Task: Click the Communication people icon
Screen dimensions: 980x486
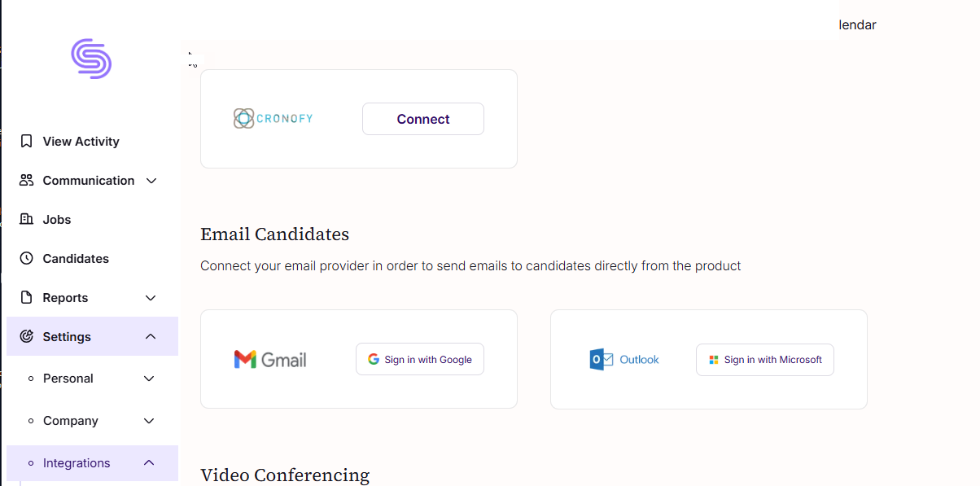Action: click(x=27, y=181)
